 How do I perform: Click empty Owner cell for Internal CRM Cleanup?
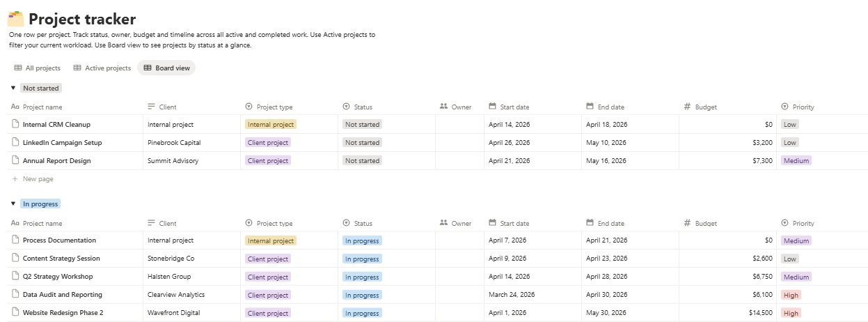(459, 124)
